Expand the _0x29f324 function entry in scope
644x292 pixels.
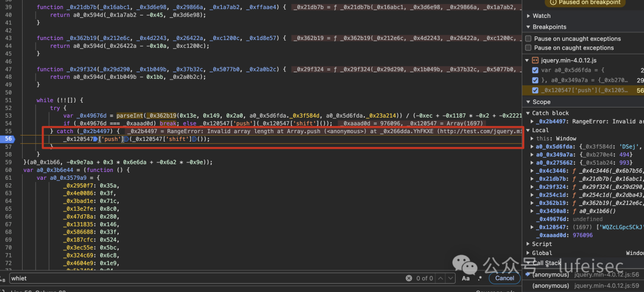click(x=532, y=187)
